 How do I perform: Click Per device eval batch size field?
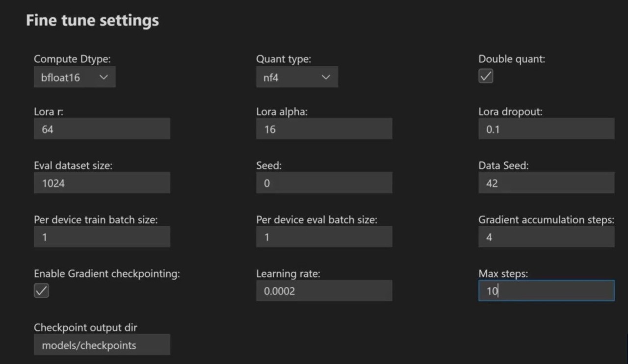click(324, 237)
